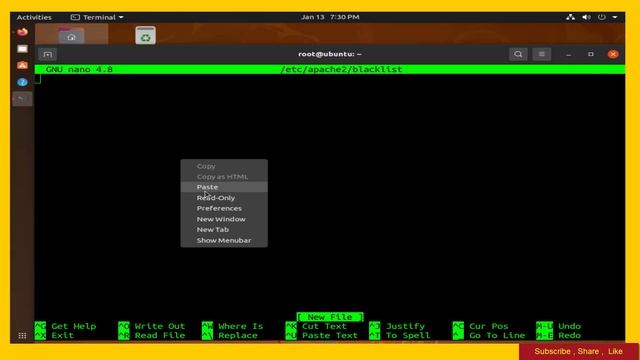Click Replace shortcut label
640x360 pixels.
(238, 336)
